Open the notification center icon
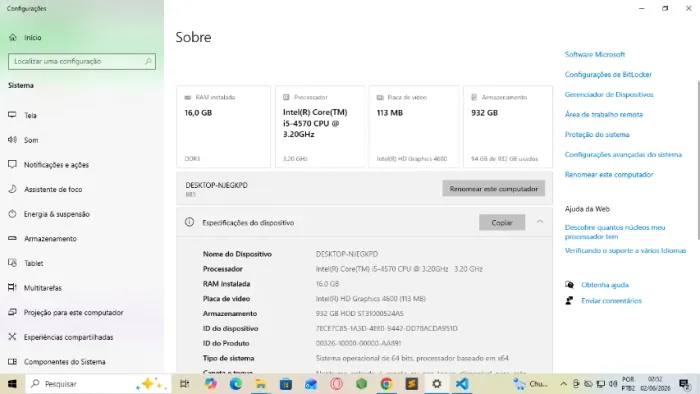This screenshot has height=394, width=700. click(x=684, y=384)
